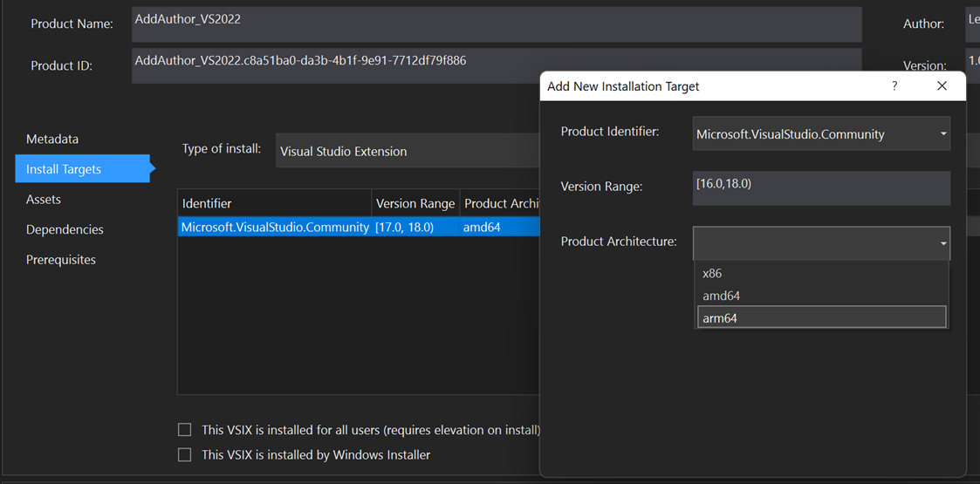Enable VSIX installed for all users checkbox
This screenshot has width=980, height=484.
click(185, 429)
